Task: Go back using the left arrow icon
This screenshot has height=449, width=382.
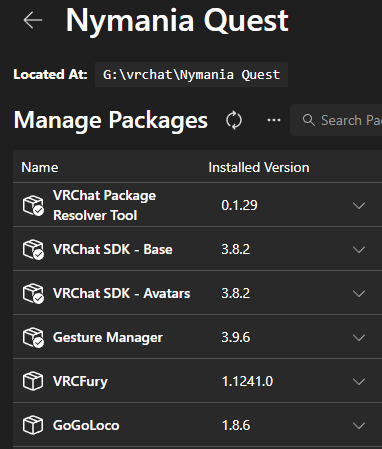Action: click(33, 20)
